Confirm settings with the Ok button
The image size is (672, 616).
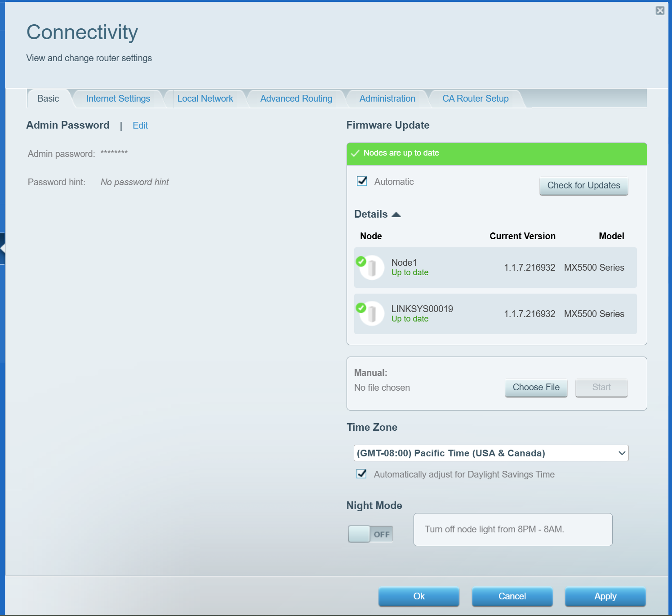pyautogui.click(x=419, y=597)
